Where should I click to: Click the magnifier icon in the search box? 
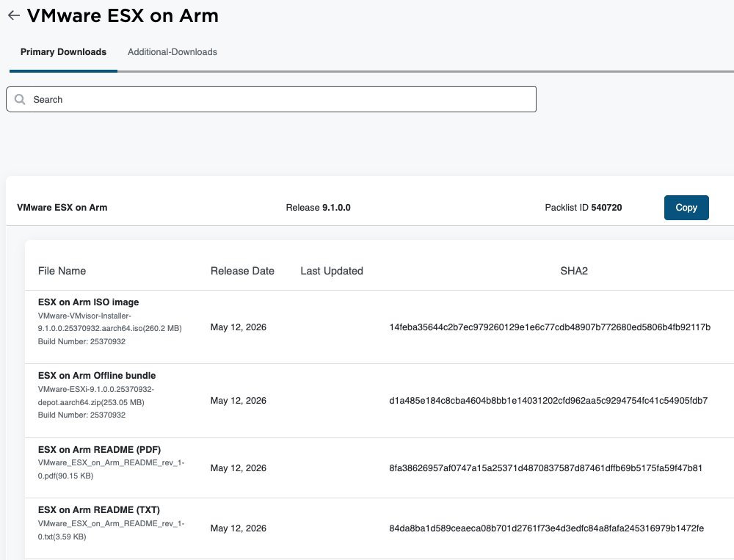[20, 99]
